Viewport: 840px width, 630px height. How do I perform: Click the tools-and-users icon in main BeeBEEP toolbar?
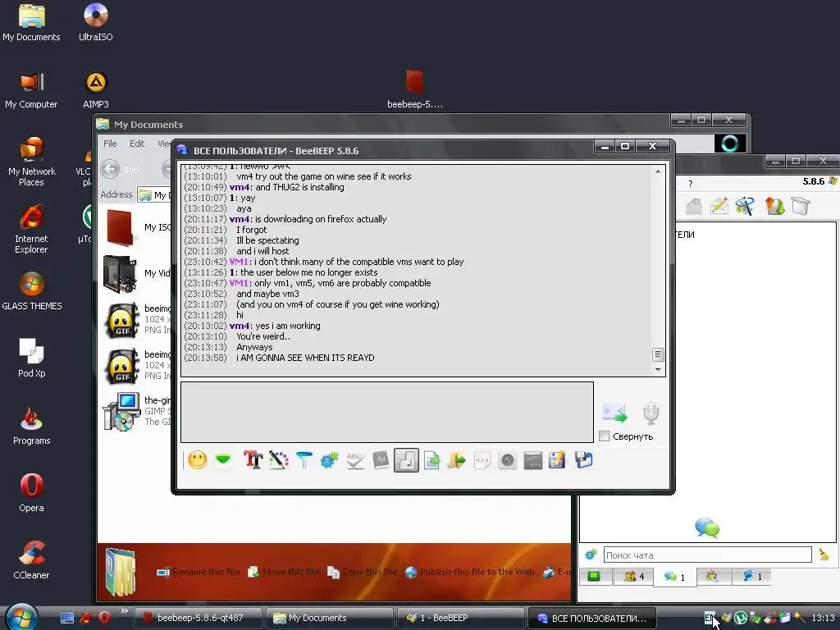click(745, 206)
